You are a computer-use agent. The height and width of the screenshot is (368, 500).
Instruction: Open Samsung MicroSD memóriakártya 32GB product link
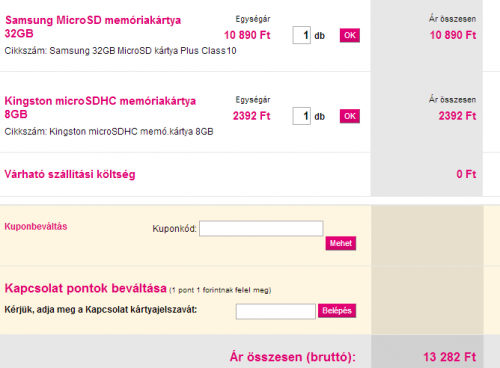pyautogui.click(x=93, y=27)
